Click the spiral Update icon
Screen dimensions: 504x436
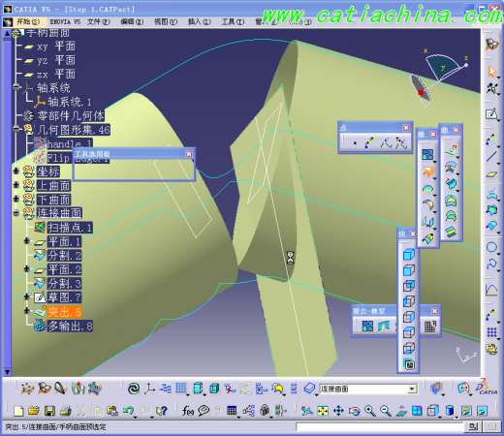pos(134,389)
